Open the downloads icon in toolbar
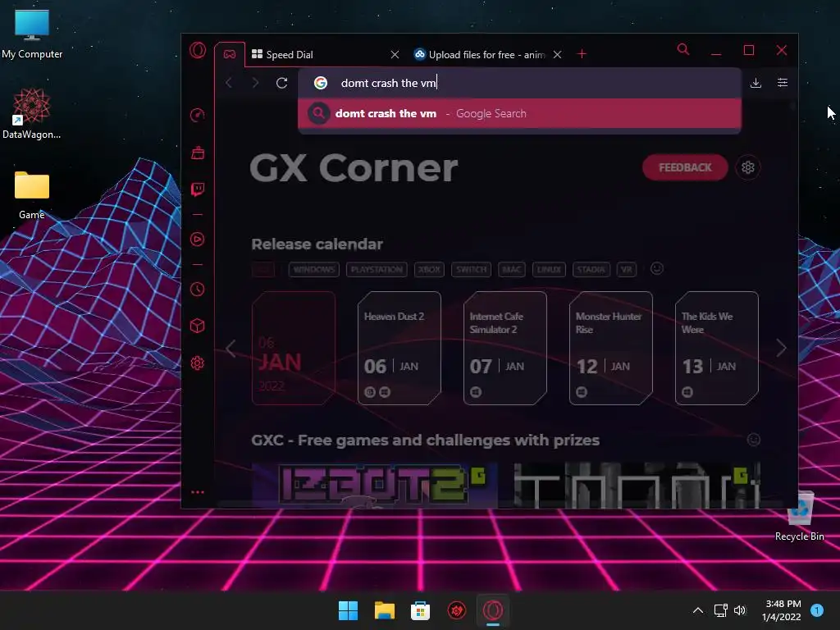 click(x=756, y=83)
